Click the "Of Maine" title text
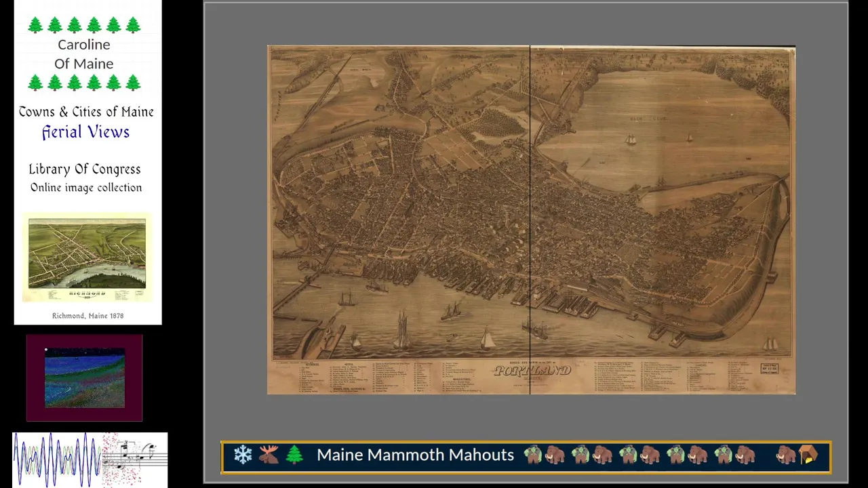 click(84, 64)
